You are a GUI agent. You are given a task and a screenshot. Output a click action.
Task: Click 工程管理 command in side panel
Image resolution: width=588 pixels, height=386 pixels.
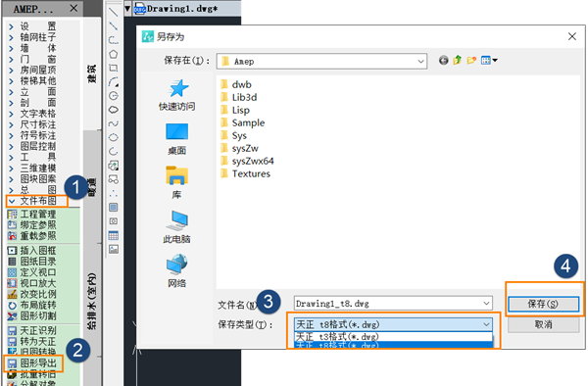pos(32,214)
